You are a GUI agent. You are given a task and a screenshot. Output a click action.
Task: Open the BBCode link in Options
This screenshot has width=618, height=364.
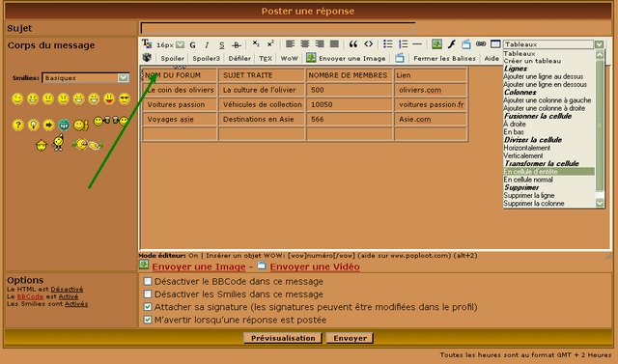click(30, 296)
